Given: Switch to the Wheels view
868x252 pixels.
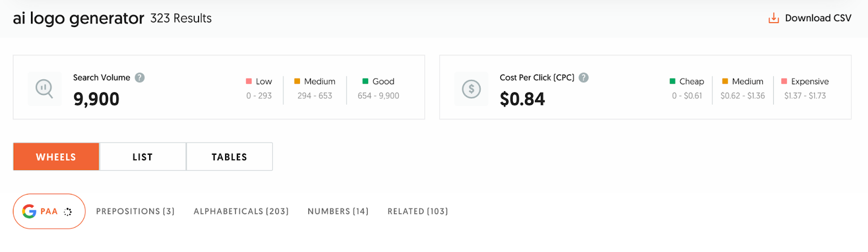Looking at the screenshot, I should click(x=56, y=157).
